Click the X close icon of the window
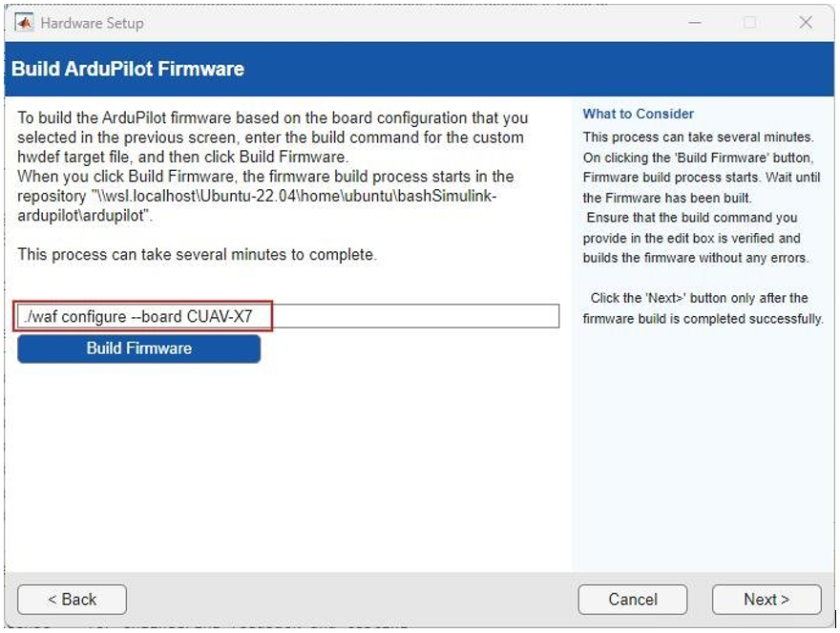This screenshot has height=633, width=840. pos(805,22)
